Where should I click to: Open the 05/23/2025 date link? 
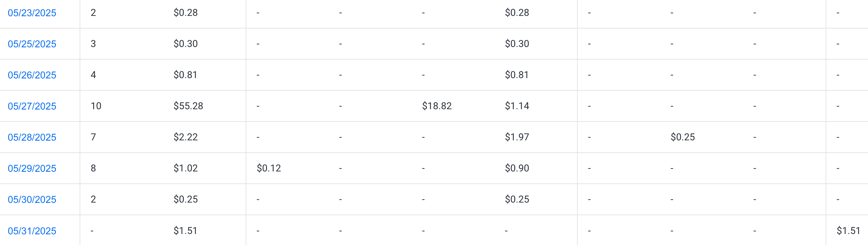[x=32, y=13]
